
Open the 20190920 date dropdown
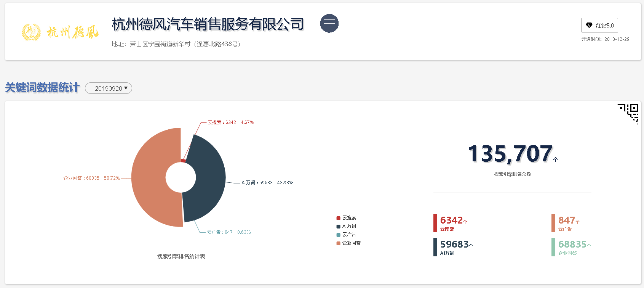pos(109,88)
